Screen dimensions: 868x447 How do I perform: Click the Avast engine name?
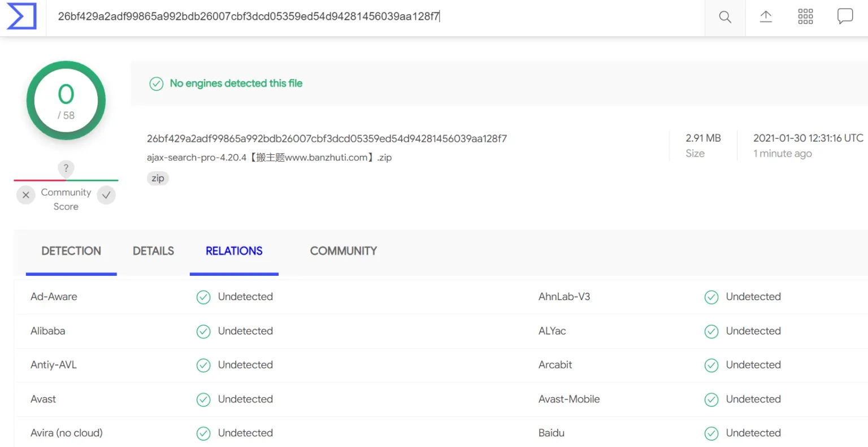43,399
